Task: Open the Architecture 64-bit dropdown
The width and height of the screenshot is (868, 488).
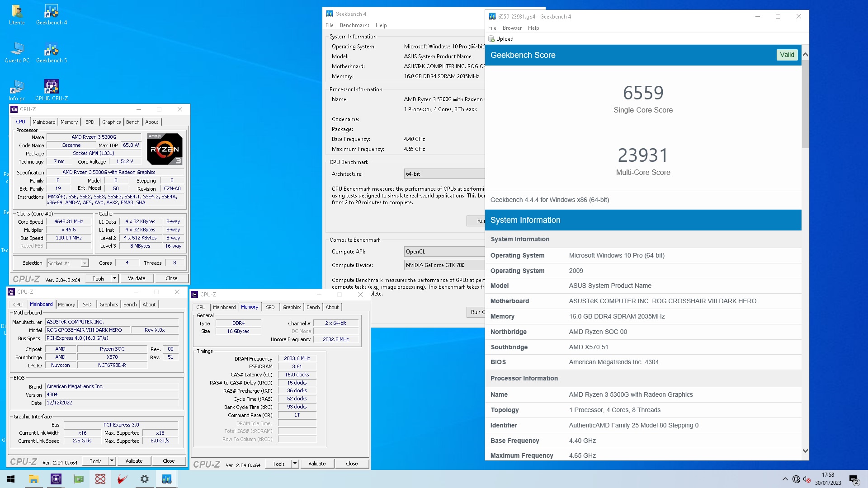Action: [444, 174]
